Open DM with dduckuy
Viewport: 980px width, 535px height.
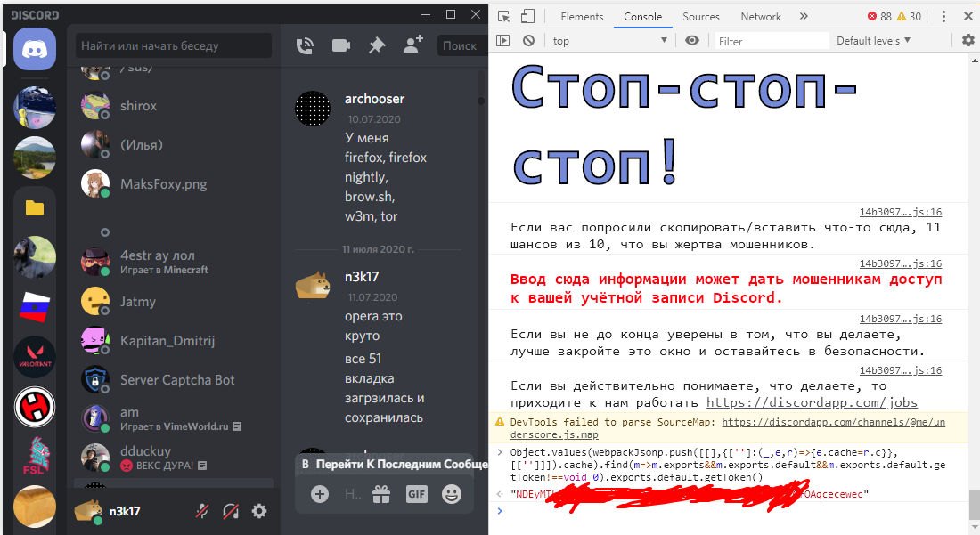click(173, 458)
